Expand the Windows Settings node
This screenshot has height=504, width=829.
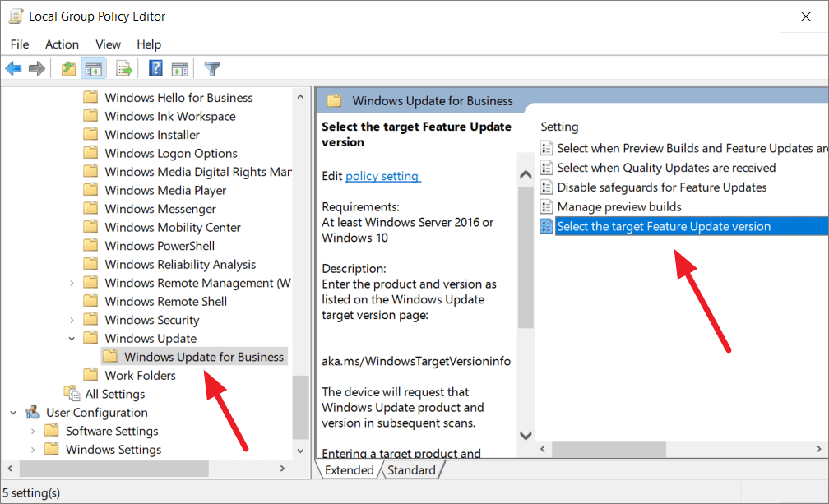point(33,450)
